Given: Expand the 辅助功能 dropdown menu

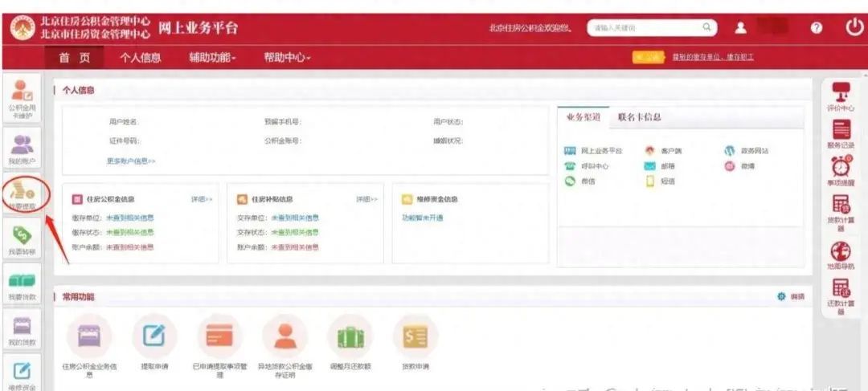Looking at the screenshot, I should tap(212, 58).
